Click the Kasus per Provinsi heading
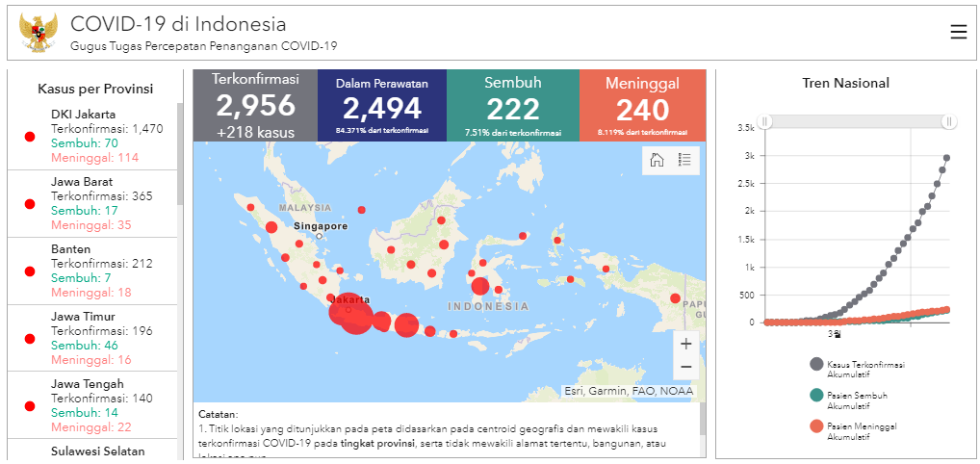The height and width of the screenshot is (464, 980). point(95,89)
